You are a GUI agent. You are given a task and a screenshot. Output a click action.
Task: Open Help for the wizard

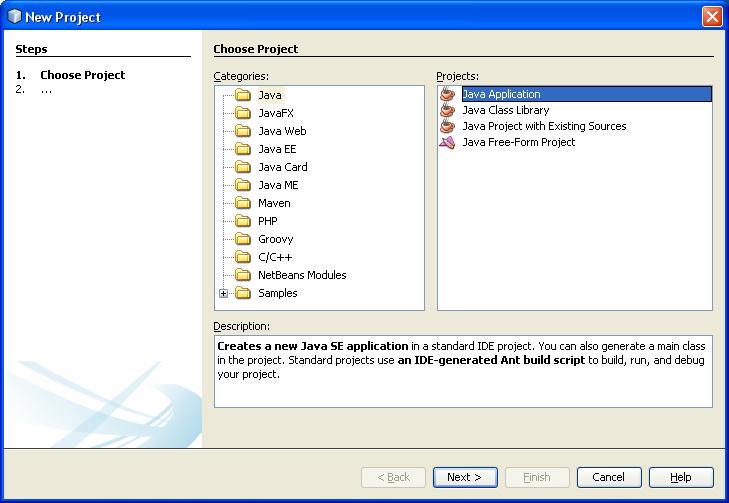(x=682, y=477)
